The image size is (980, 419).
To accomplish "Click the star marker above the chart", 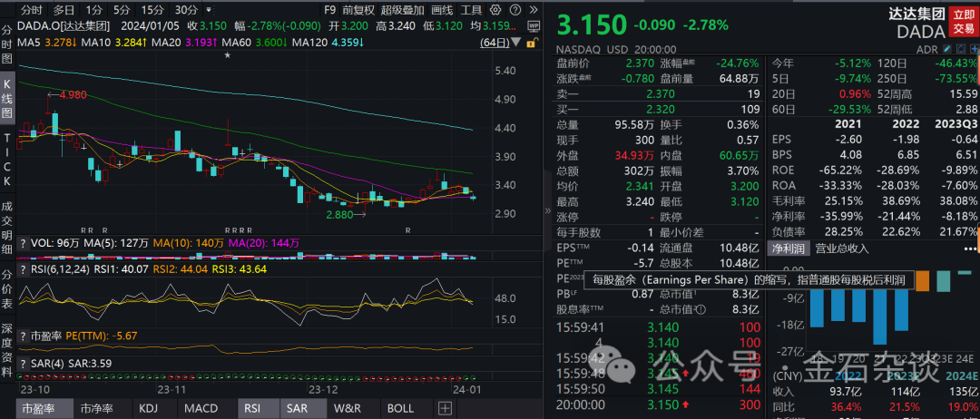I will (x=228, y=55).
